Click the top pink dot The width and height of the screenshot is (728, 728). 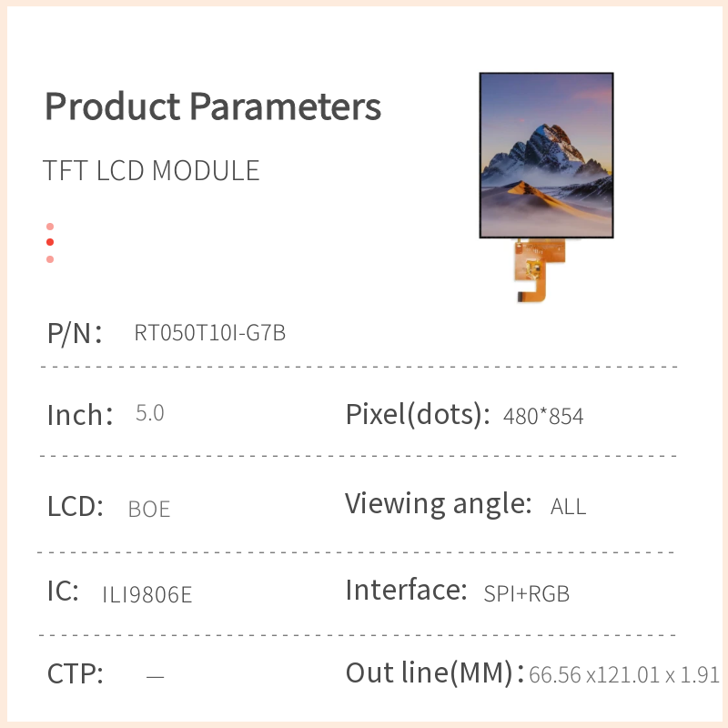click(x=50, y=227)
